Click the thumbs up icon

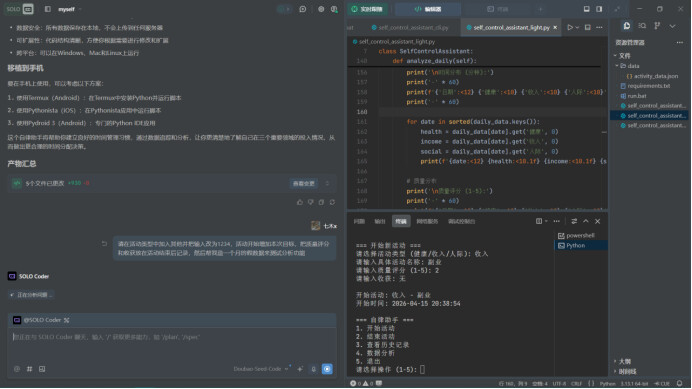click(300, 202)
